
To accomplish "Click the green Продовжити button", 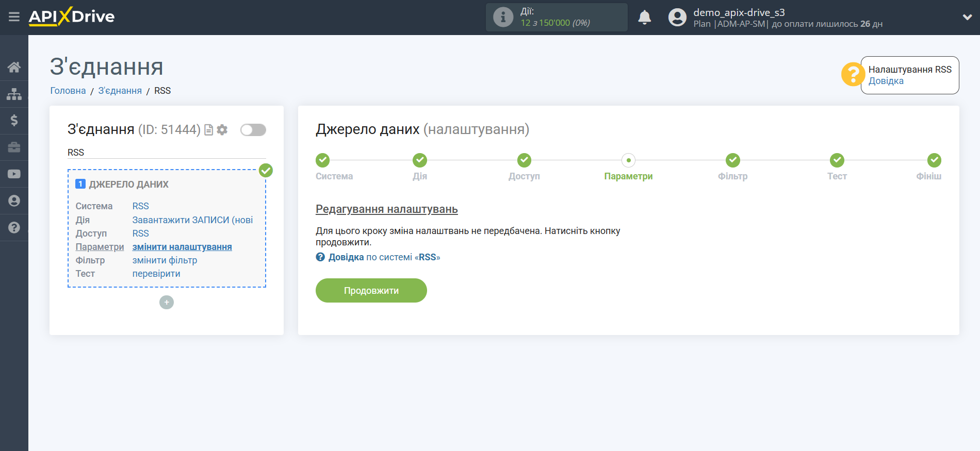I will pyautogui.click(x=371, y=291).
